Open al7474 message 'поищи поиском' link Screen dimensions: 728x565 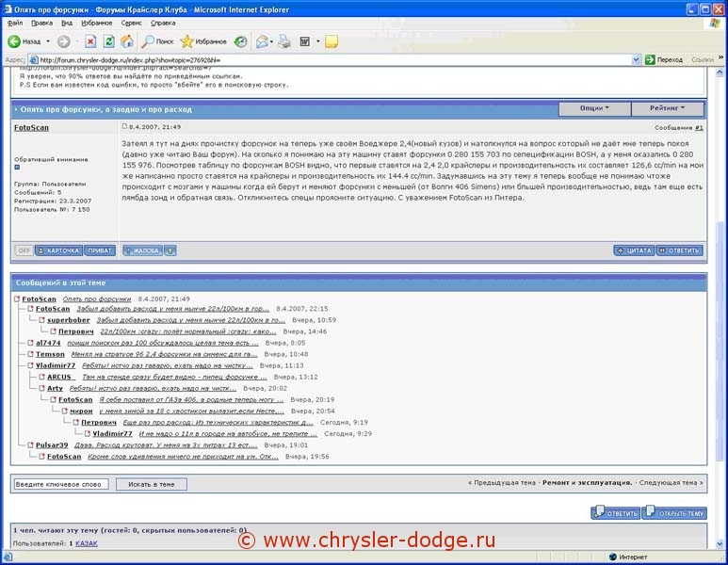[163, 343]
